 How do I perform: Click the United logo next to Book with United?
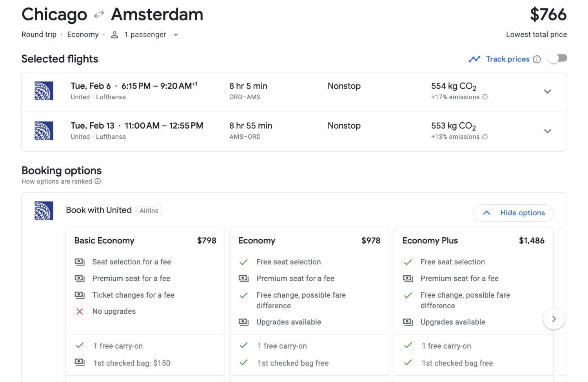[x=44, y=210]
